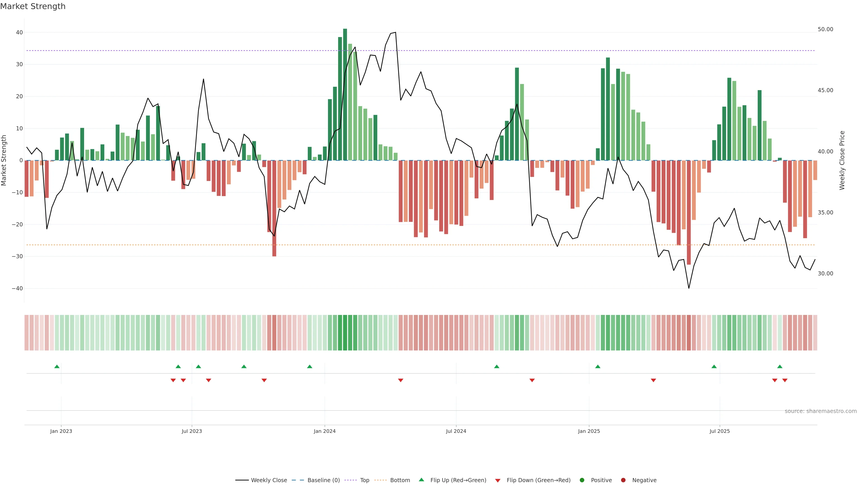This screenshot has height=488, width=868.
Task: Click the only Flip Down marker between Jan 2024 and Jul 2024
Action: click(x=401, y=380)
